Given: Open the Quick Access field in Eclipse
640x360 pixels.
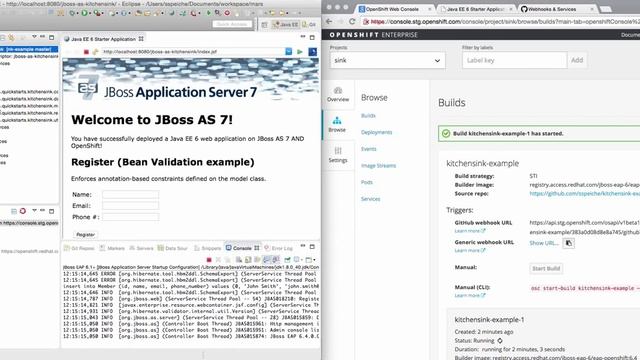Looking at the screenshot, I should click(x=232, y=24).
